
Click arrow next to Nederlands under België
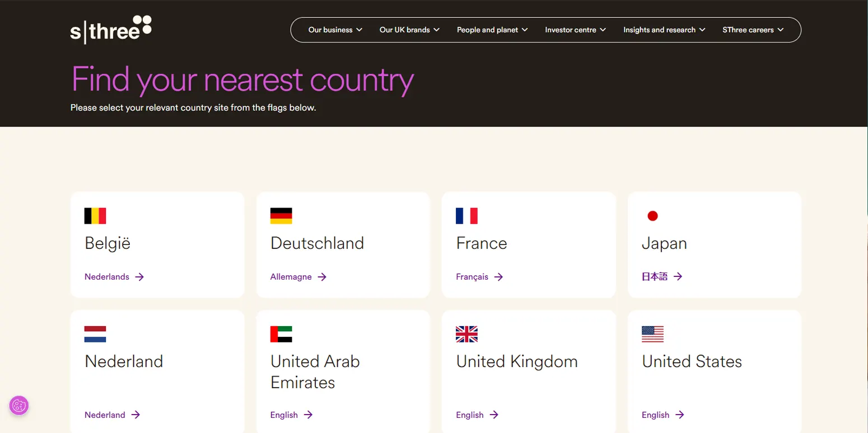click(139, 277)
